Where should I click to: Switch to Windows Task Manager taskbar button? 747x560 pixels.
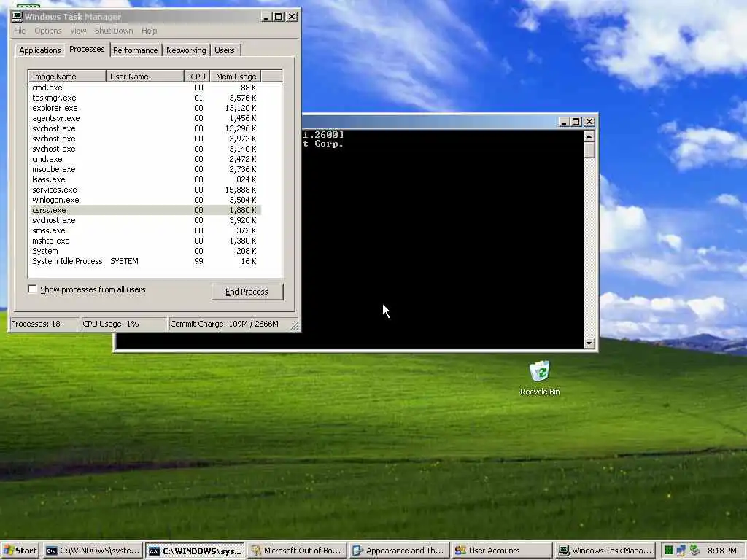tap(605, 551)
